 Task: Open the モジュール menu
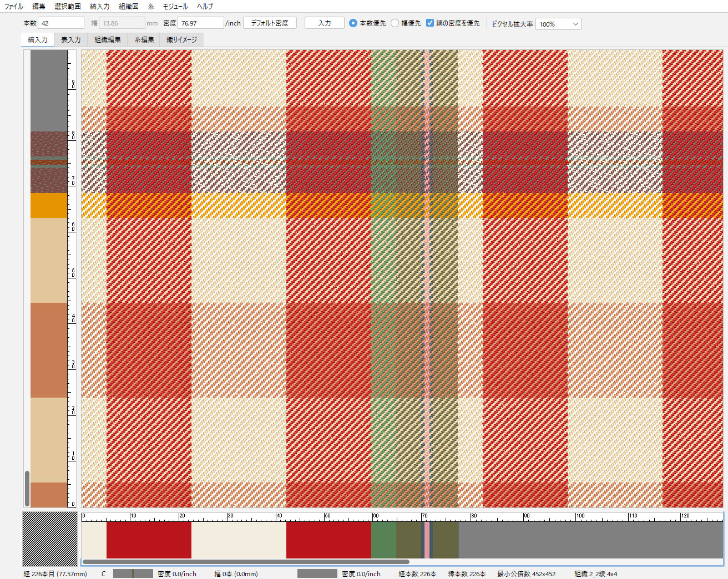click(x=175, y=6)
